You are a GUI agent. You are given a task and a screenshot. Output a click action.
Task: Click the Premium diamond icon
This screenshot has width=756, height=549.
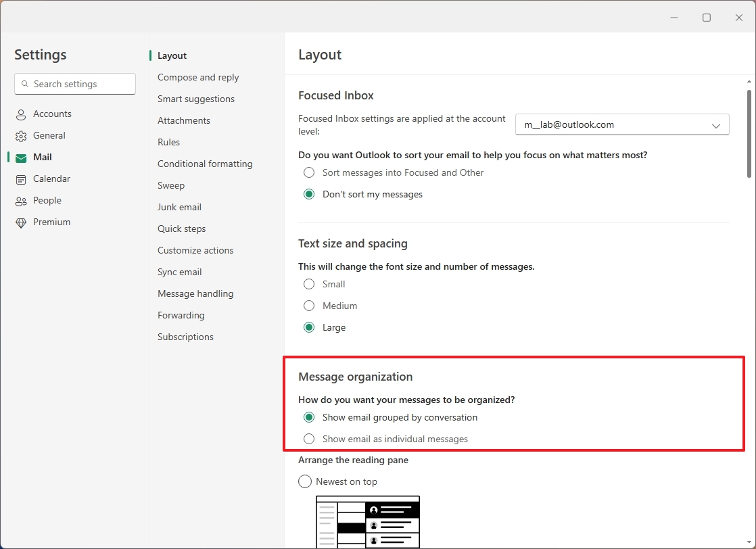pos(21,223)
